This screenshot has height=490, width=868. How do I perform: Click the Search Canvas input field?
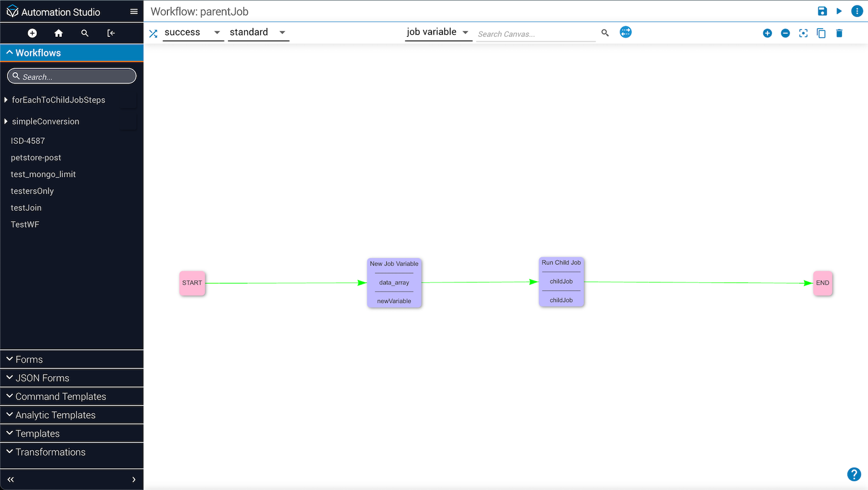click(535, 34)
